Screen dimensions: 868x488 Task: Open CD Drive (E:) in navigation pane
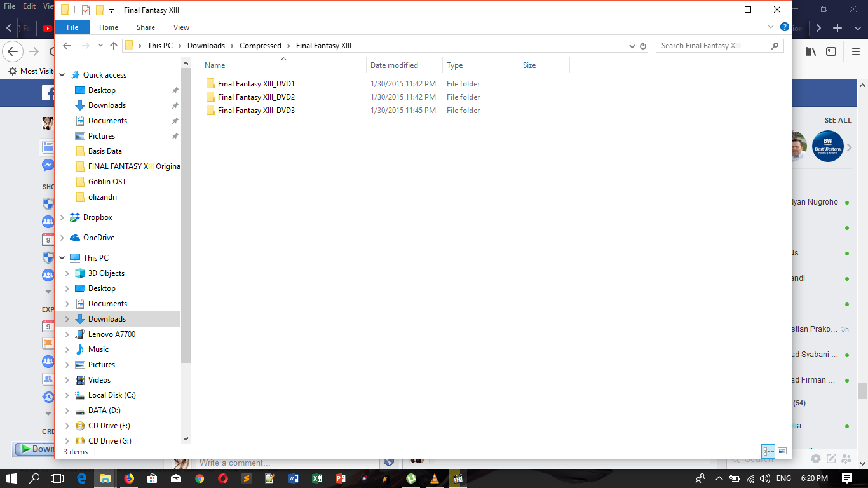tap(109, 426)
